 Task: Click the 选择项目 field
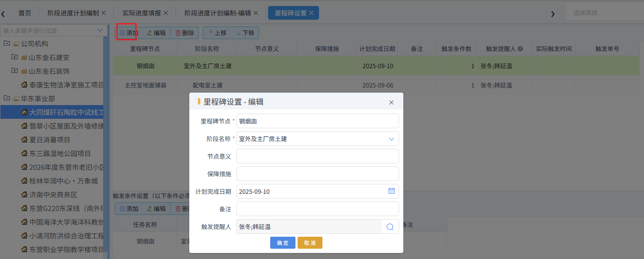tap(605, 13)
